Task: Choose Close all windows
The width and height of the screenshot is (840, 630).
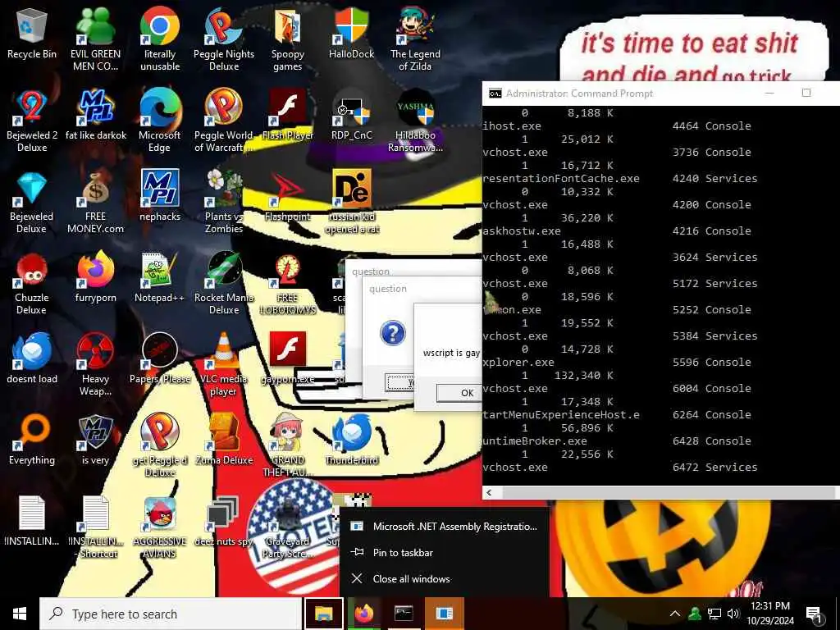Action: 444,578
